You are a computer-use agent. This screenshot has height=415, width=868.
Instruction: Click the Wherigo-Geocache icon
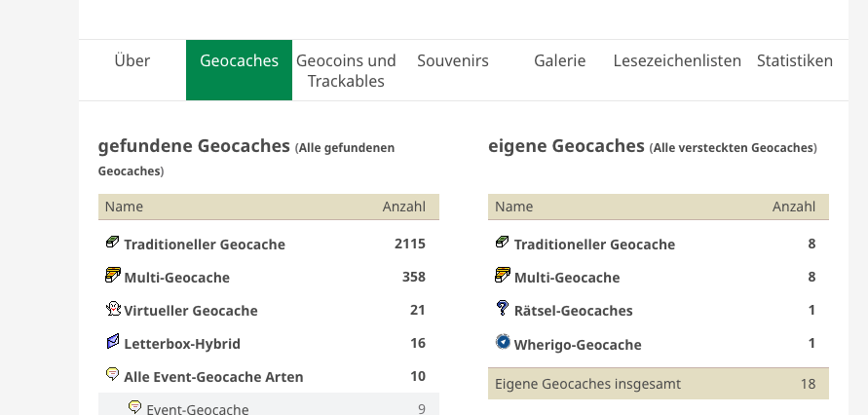(503, 342)
